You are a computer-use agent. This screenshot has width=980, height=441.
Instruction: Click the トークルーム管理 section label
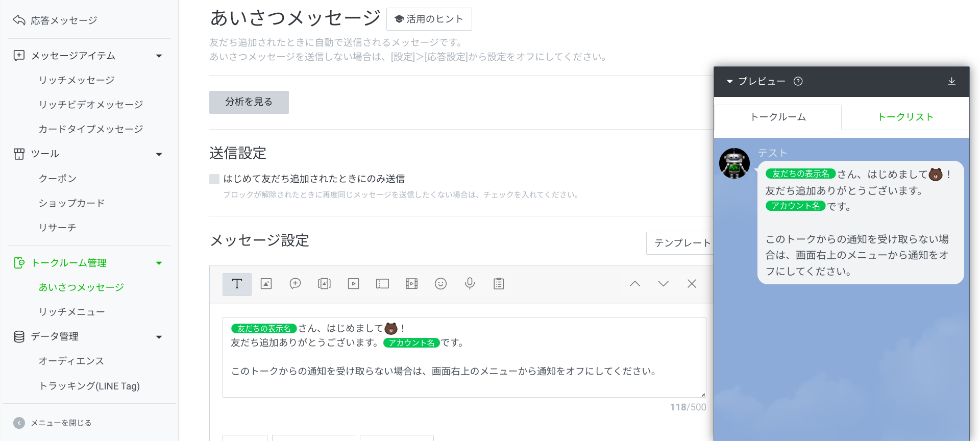[x=69, y=263]
